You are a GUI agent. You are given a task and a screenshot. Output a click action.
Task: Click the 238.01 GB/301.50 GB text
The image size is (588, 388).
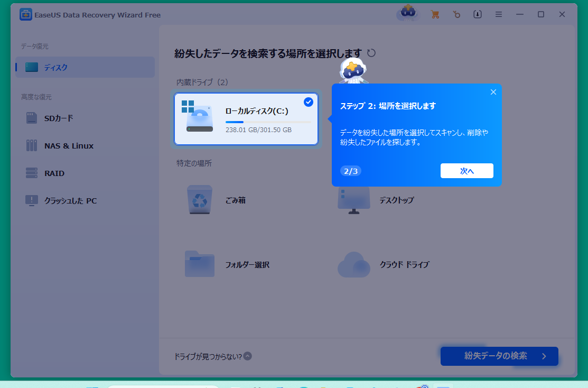pos(258,130)
